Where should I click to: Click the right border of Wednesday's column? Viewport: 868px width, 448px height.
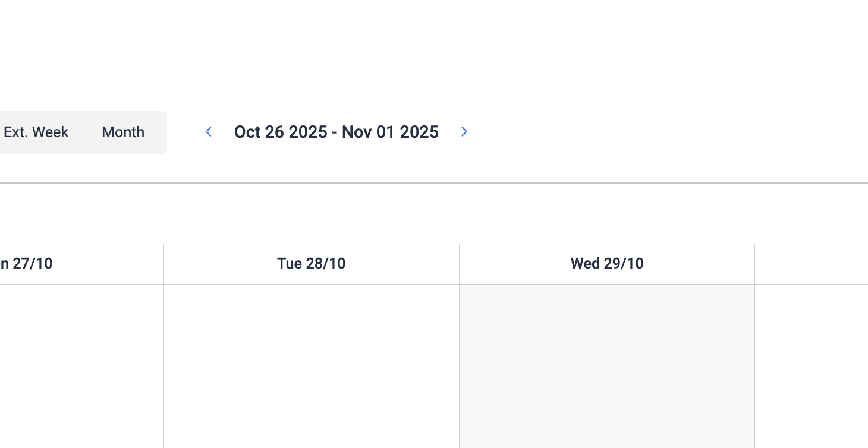pyautogui.click(x=754, y=365)
